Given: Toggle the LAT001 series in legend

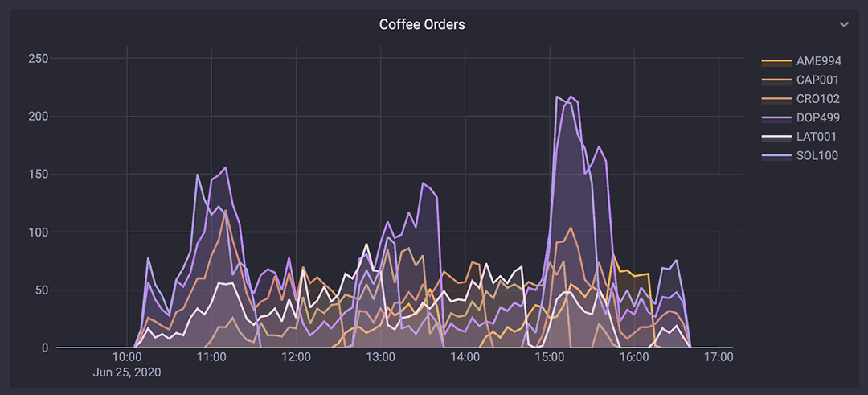Looking at the screenshot, I should (x=800, y=136).
